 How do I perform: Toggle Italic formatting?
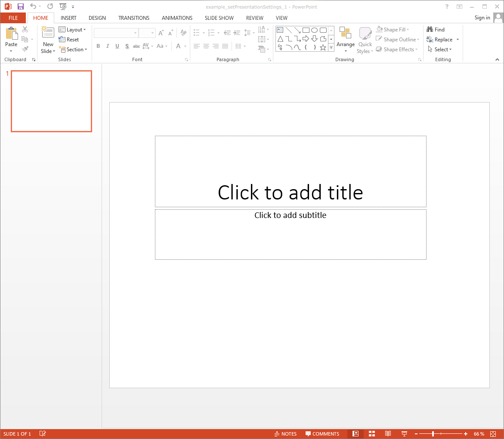click(x=108, y=46)
